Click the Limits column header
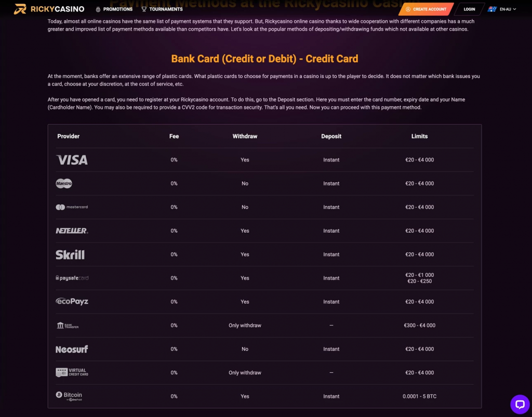 tap(420, 136)
